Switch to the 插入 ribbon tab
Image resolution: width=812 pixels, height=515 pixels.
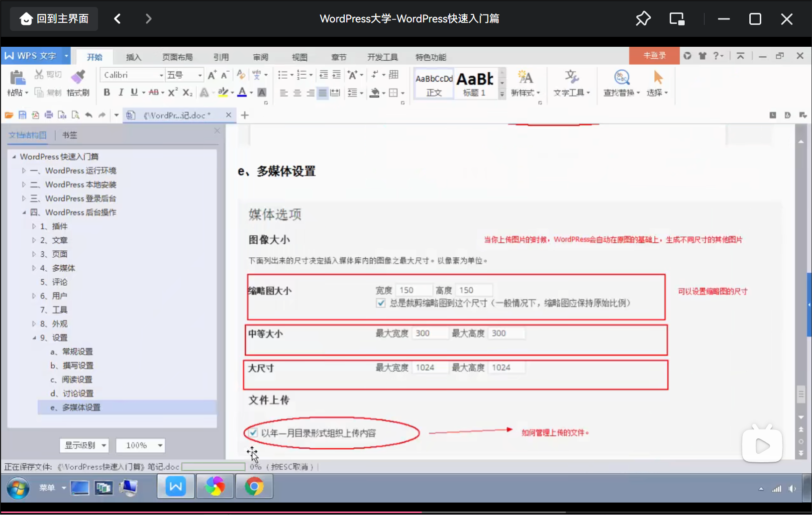coord(133,57)
